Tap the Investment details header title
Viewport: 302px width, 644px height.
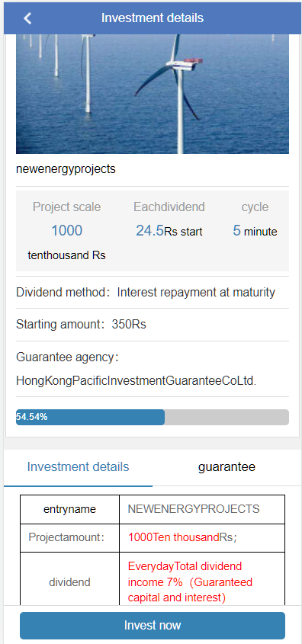153,18
